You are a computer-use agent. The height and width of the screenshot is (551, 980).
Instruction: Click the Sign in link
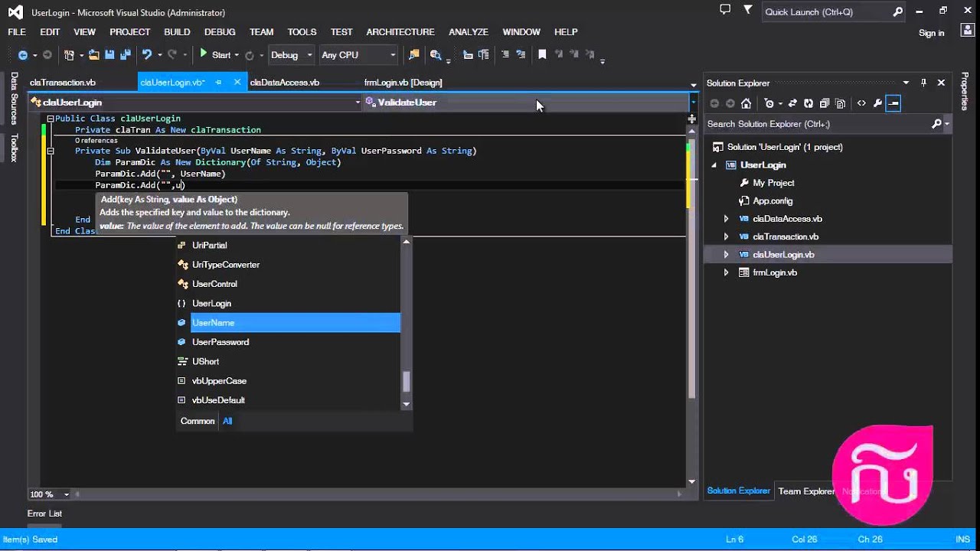pyautogui.click(x=931, y=33)
